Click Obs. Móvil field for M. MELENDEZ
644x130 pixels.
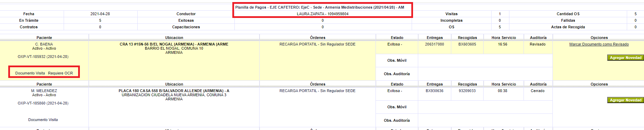[485, 107]
